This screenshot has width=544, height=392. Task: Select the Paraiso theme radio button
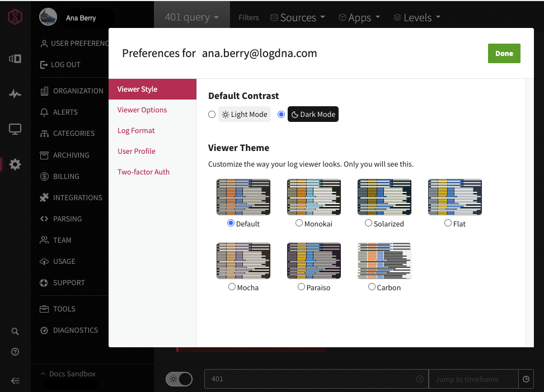click(x=301, y=287)
